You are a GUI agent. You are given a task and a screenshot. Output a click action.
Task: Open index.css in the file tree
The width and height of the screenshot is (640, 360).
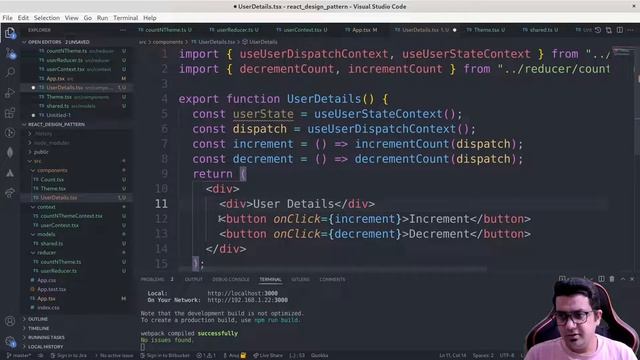(x=48, y=308)
